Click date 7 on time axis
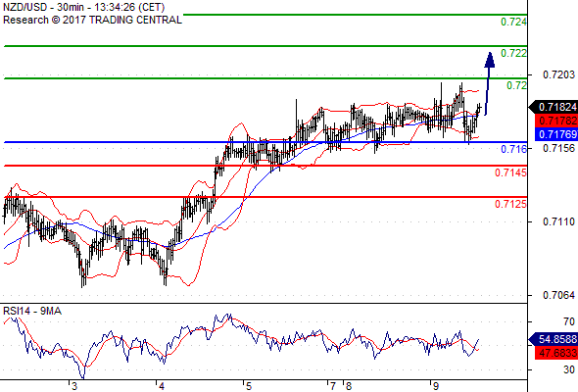The width and height of the screenshot is (578, 392). tap(333, 386)
